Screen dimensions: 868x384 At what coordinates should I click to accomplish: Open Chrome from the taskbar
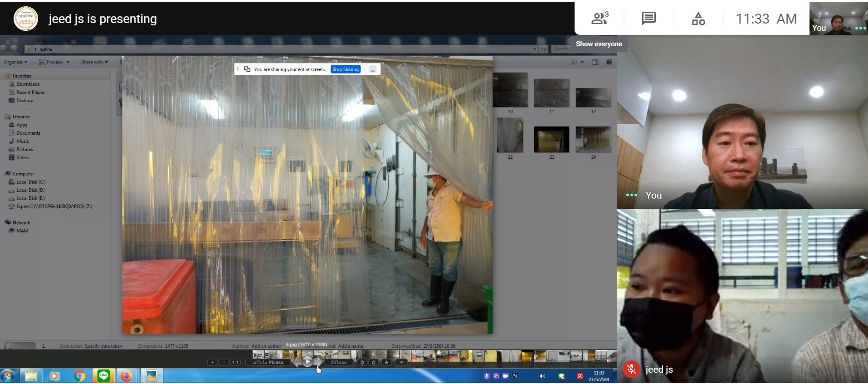click(80, 376)
